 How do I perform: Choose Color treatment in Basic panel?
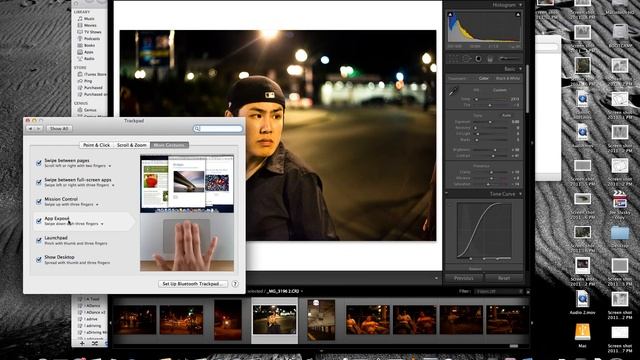click(484, 78)
